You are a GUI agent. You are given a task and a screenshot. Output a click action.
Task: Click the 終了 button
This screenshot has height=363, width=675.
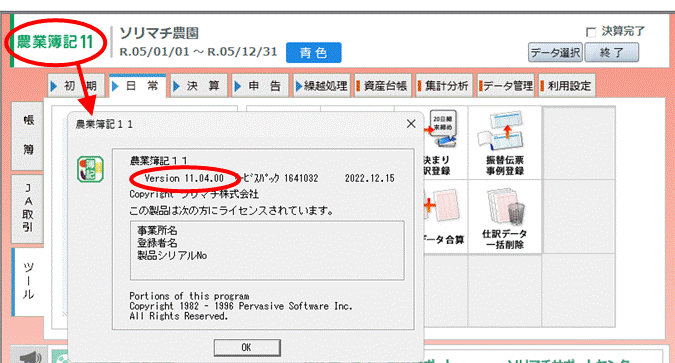coord(611,53)
